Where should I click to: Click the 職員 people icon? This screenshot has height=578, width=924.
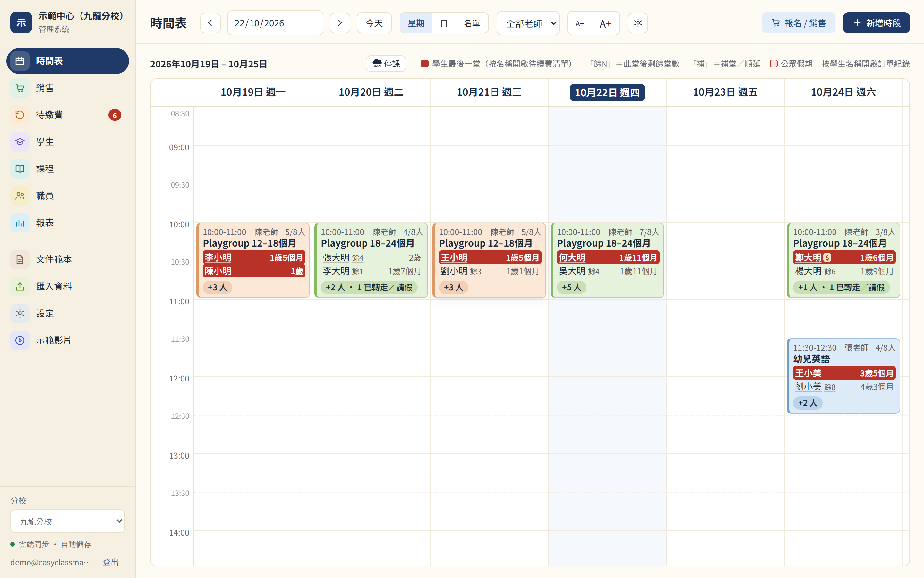(20, 196)
